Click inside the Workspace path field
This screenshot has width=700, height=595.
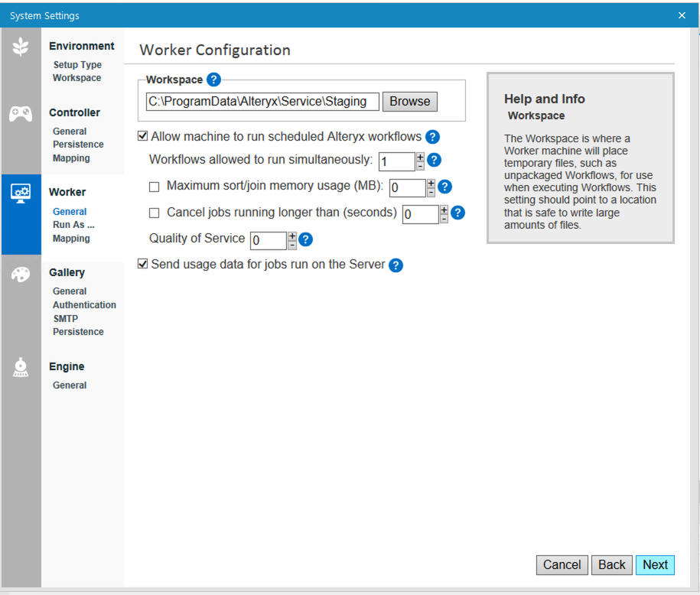[260, 101]
